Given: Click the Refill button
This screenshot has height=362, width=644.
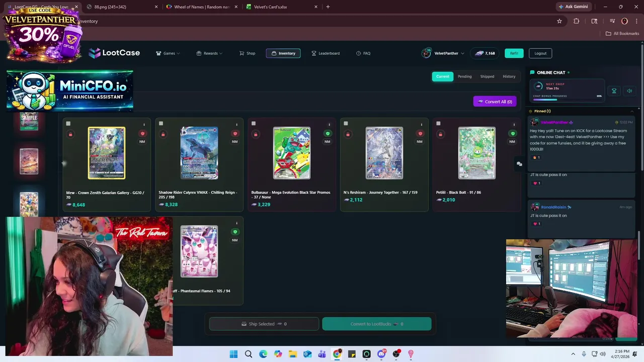Looking at the screenshot, I should [x=514, y=53].
